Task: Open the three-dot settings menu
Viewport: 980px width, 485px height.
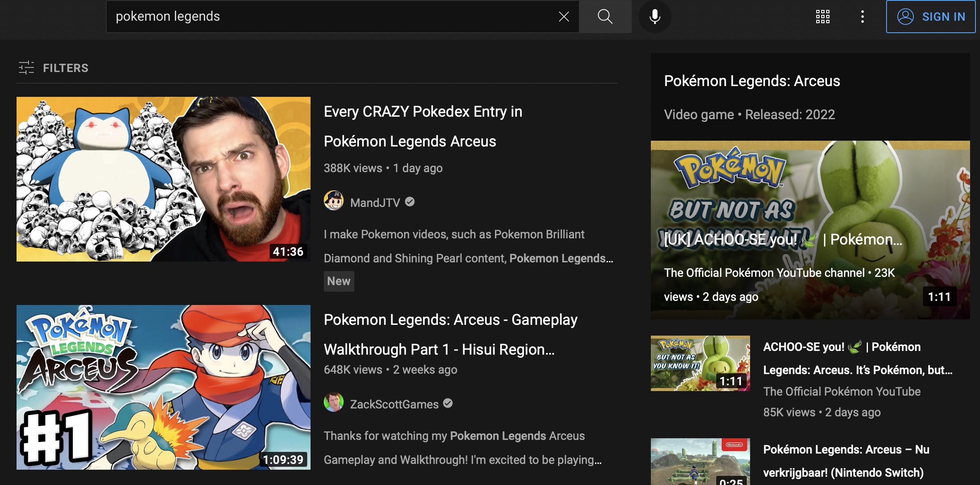Action: pos(862,17)
